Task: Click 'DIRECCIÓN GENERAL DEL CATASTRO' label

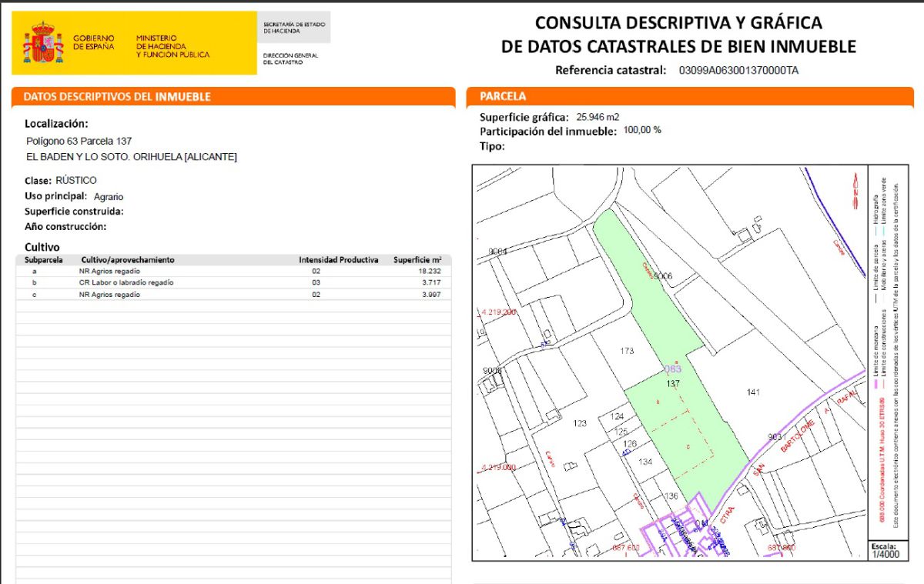Action: (290, 58)
